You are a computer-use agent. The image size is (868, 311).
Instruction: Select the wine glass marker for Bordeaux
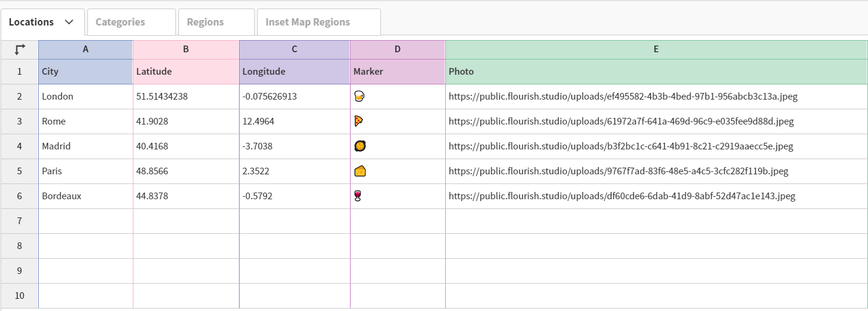coord(358,196)
